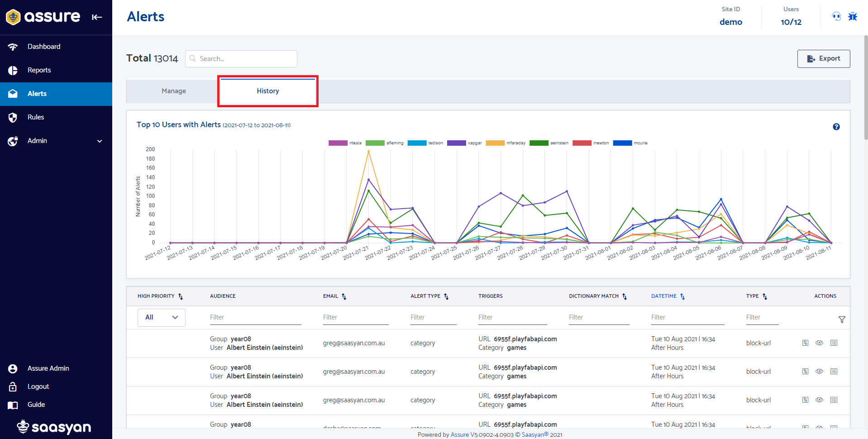The image size is (868, 439).
Task: Click the Site ID demo value
Action: tap(731, 22)
